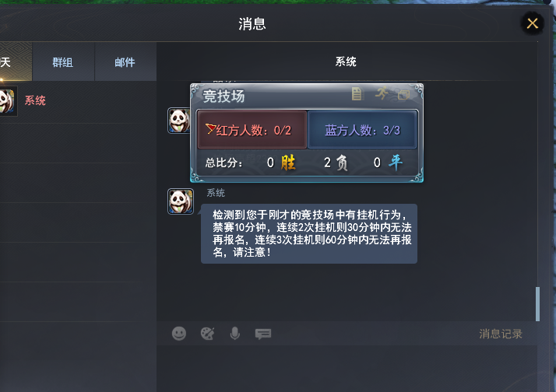Open the quick-phrase speech bubble icon

[x=263, y=334]
